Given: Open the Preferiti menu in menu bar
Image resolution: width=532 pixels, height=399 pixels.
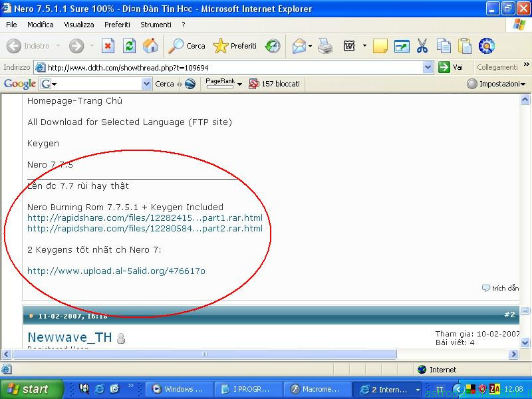Looking at the screenshot, I should click(x=118, y=25).
